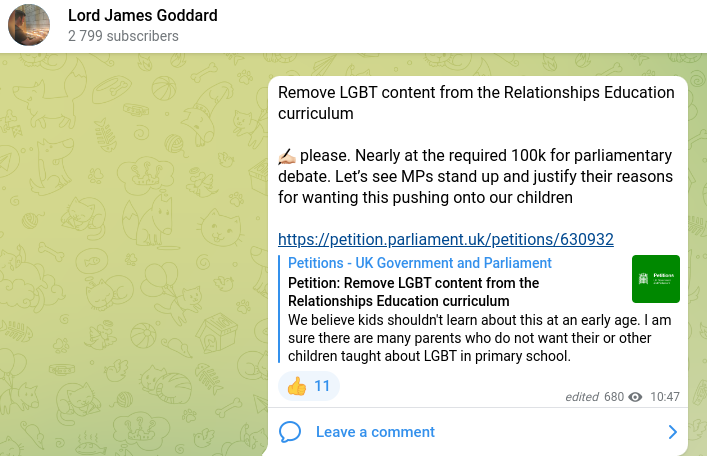Viewport: 707px width, 456px height.
Task: Click the 10:47 message timestamp
Action: click(665, 397)
